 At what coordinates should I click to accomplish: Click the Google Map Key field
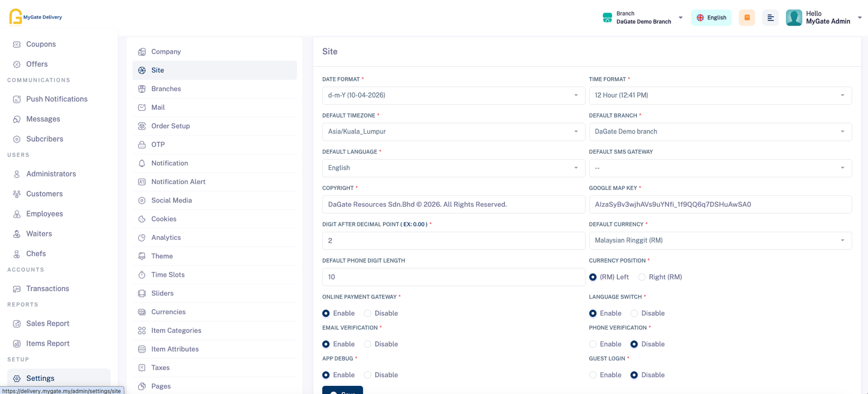click(720, 205)
